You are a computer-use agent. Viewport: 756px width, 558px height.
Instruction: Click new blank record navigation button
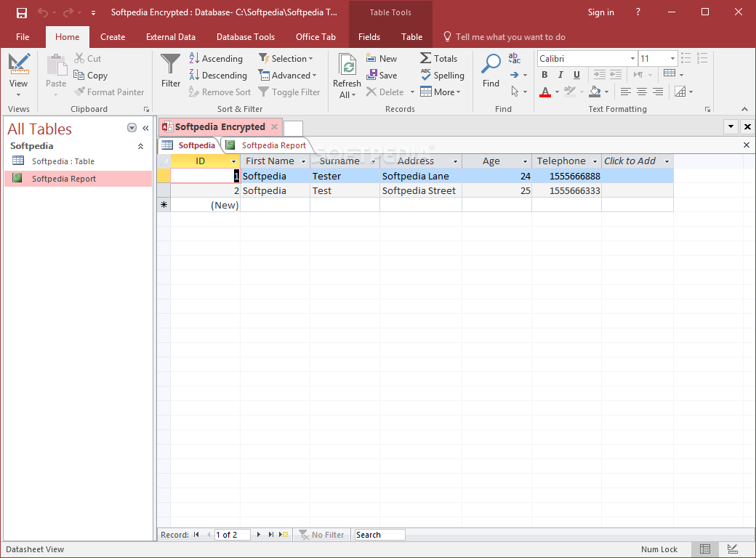coord(284,535)
